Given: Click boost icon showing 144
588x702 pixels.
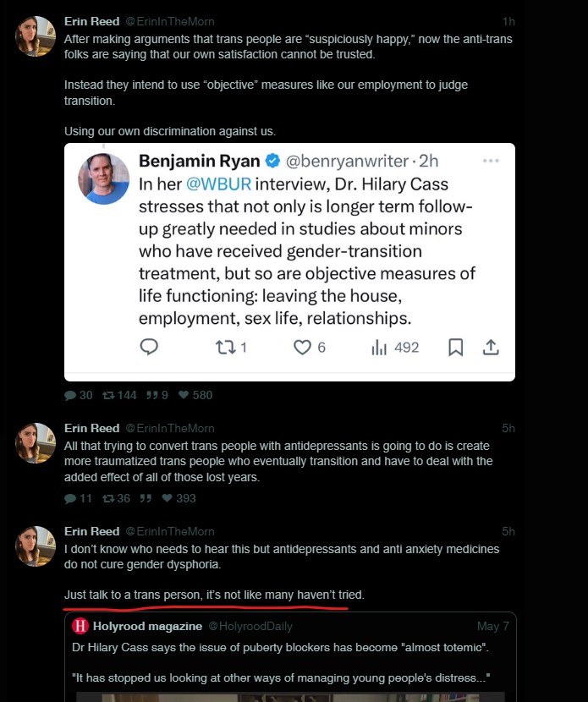Looking at the screenshot, I should point(107,395).
